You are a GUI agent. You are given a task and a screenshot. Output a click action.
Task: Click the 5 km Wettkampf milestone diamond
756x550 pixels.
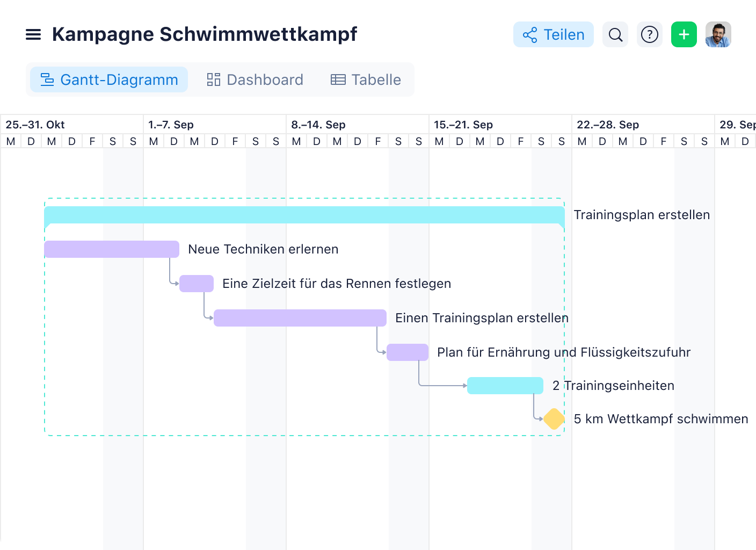[554, 419]
